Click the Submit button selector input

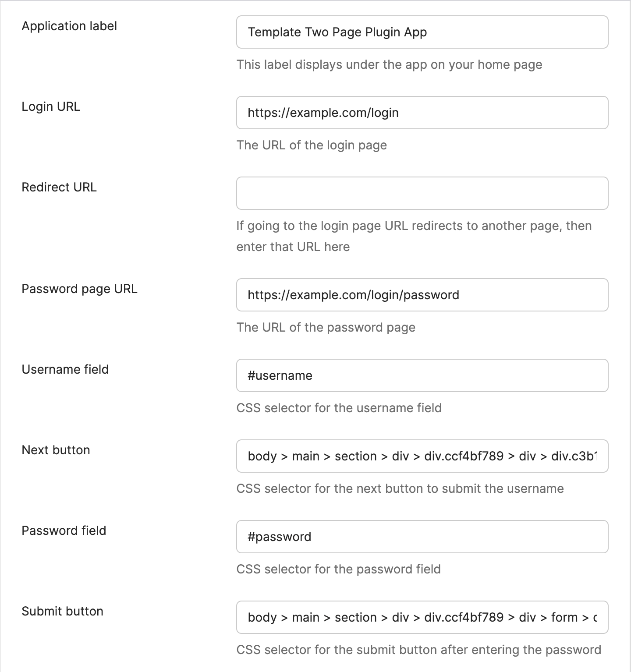pyautogui.click(x=422, y=617)
